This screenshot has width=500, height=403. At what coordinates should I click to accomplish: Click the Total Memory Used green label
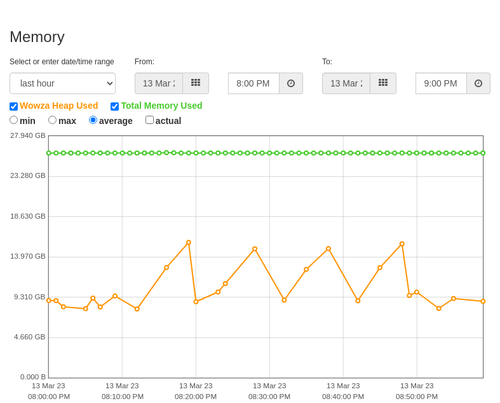[162, 106]
